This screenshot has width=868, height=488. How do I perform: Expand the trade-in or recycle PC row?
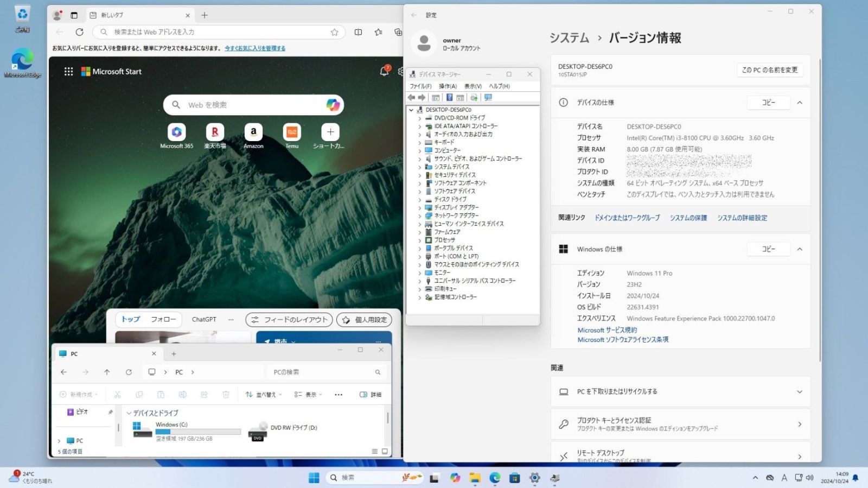point(680,391)
